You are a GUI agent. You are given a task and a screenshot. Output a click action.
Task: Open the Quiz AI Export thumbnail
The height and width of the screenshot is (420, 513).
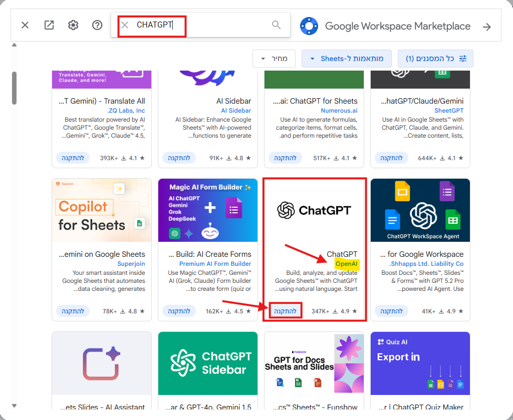coord(420,363)
